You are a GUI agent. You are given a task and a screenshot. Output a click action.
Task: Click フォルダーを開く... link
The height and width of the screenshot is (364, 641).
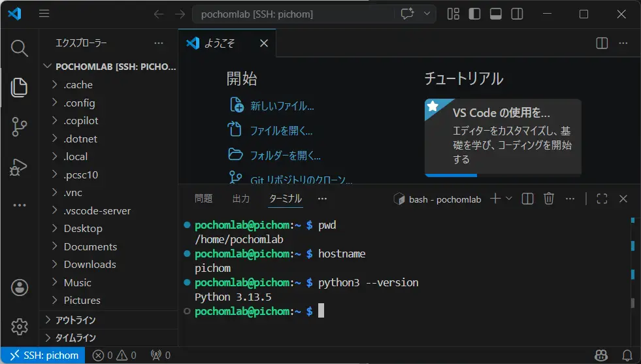(x=286, y=156)
